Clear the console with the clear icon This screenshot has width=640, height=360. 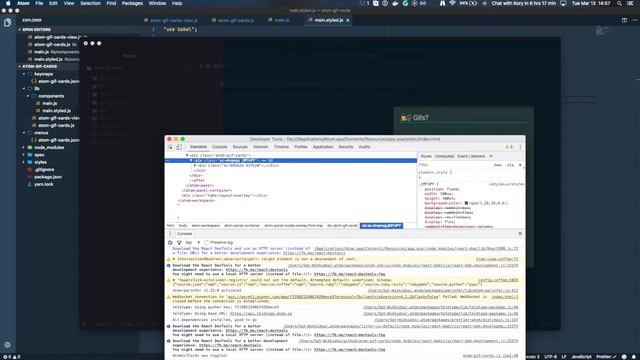click(170, 242)
